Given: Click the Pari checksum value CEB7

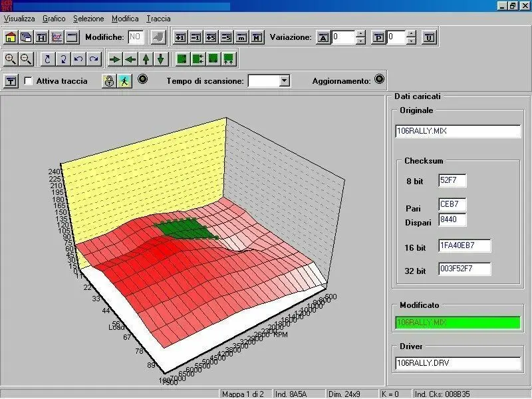Looking at the screenshot, I should 452,204.
